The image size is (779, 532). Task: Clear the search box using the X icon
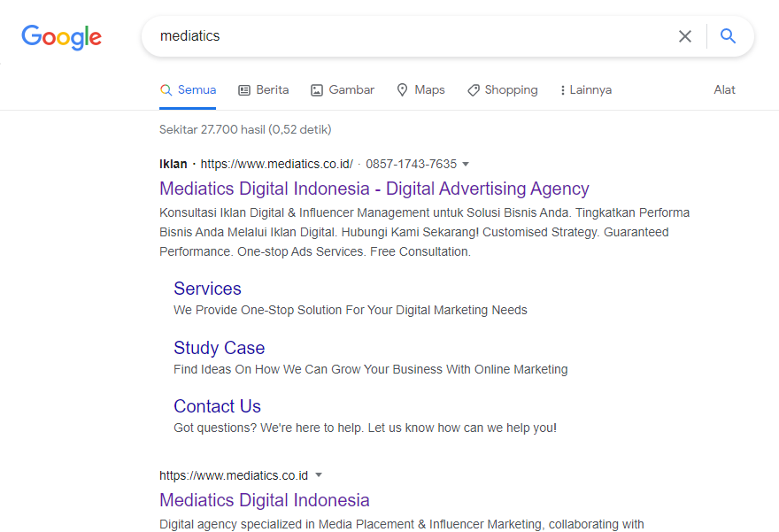(685, 36)
